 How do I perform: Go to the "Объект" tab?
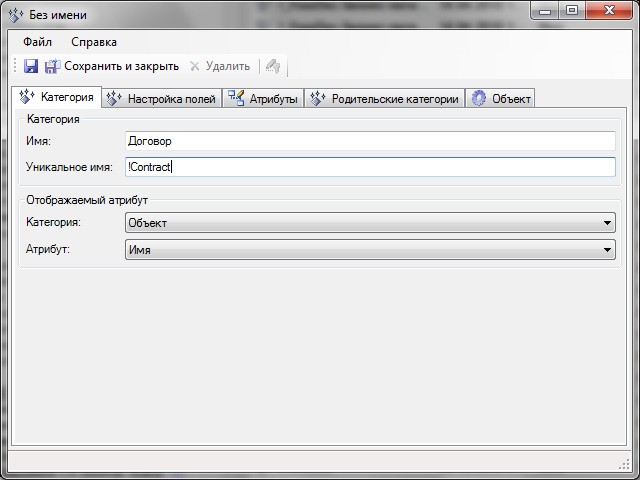coord(501,98)
